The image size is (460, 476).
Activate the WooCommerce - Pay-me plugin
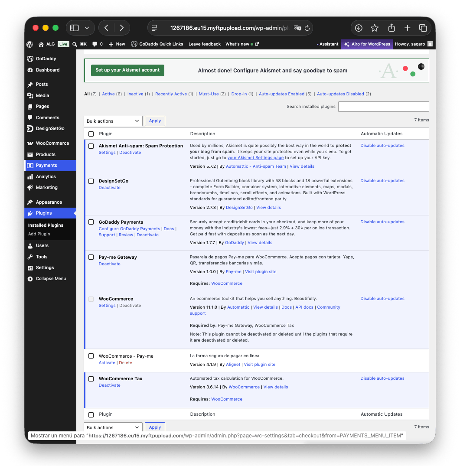click(107, 363)
